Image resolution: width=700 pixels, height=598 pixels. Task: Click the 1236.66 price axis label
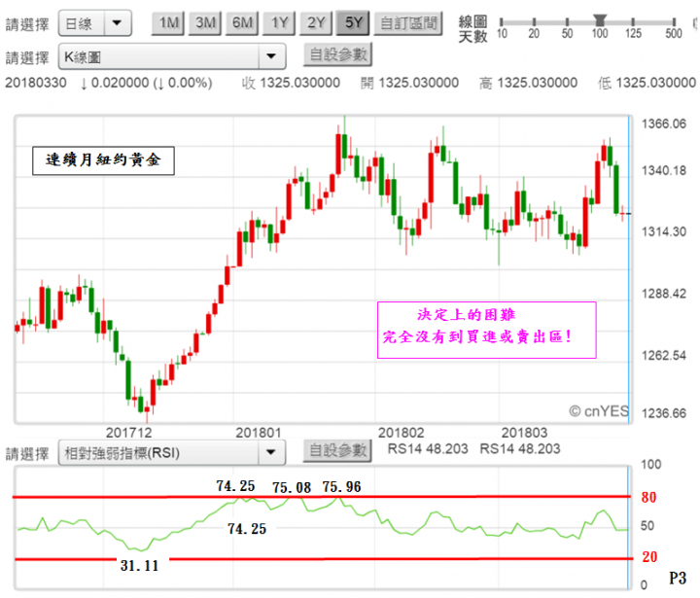pos(663,412)
